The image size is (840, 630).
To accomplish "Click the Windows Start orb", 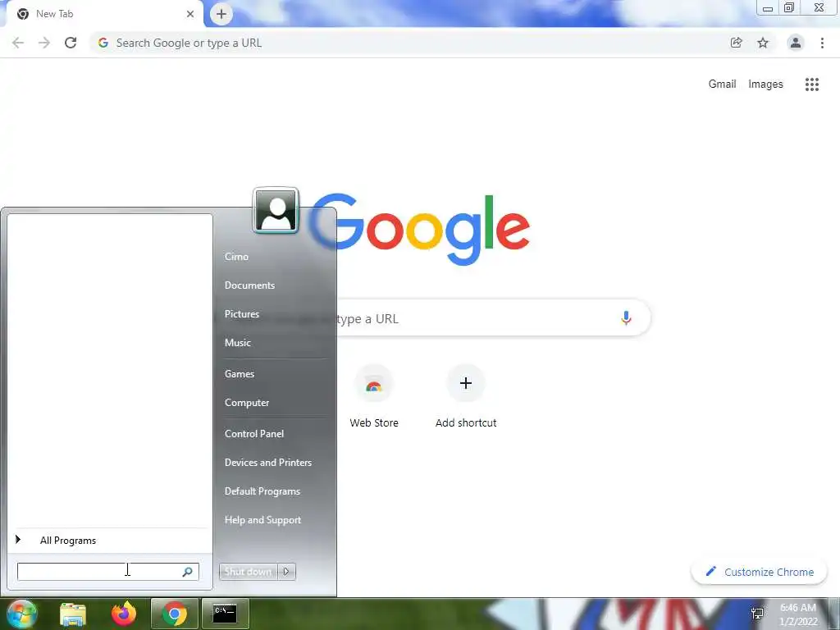I will pos(21,614).
